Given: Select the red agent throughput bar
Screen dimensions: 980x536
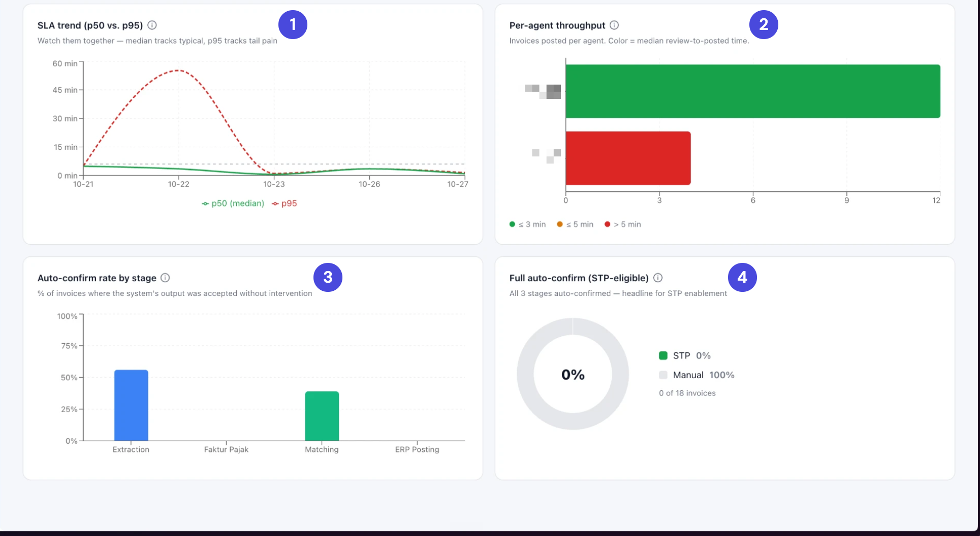Looking at the screenshot, I should tap(628, 158).
